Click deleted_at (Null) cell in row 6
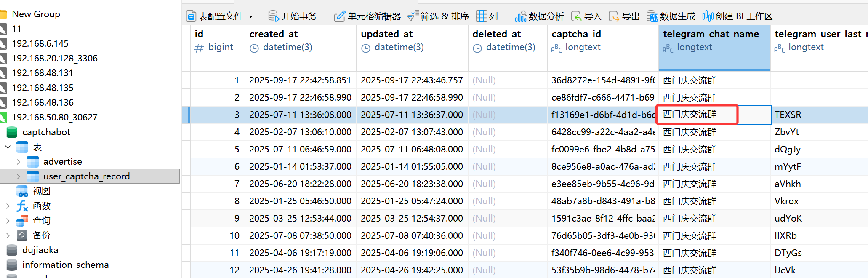 tap(507, 167)
